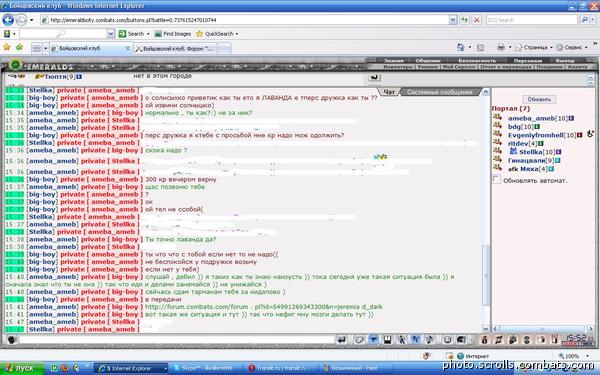Viewport: 600px width, 375px height.
Task: Click the Выход game menu link
Action: (x=564, y=60)
